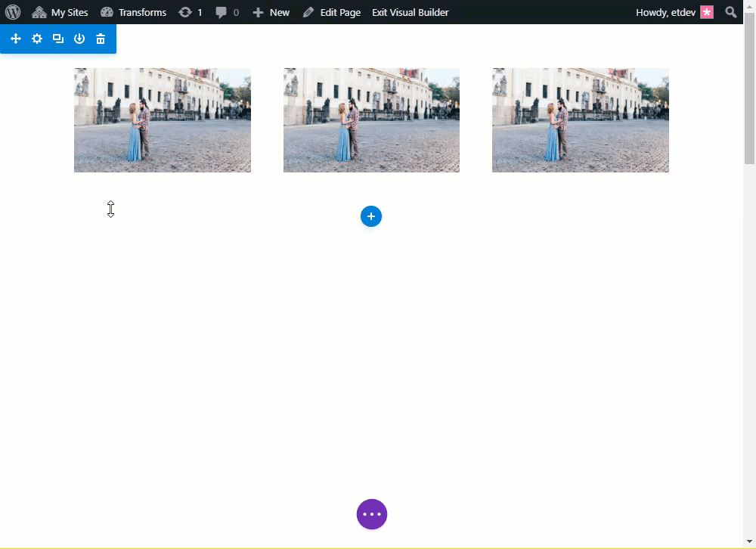Click Exit Visual Builder
The height and width of the screenshot is (549, 756).
410,12
